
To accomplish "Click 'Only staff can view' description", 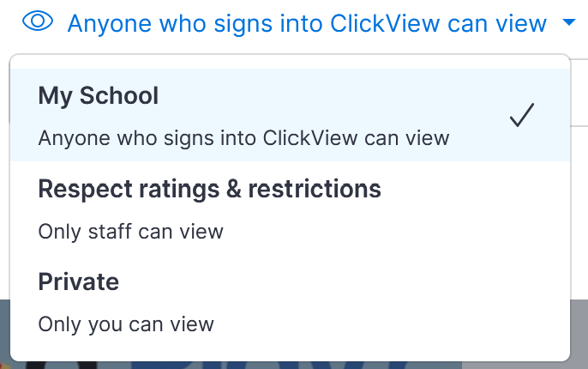I will point(130,231).
